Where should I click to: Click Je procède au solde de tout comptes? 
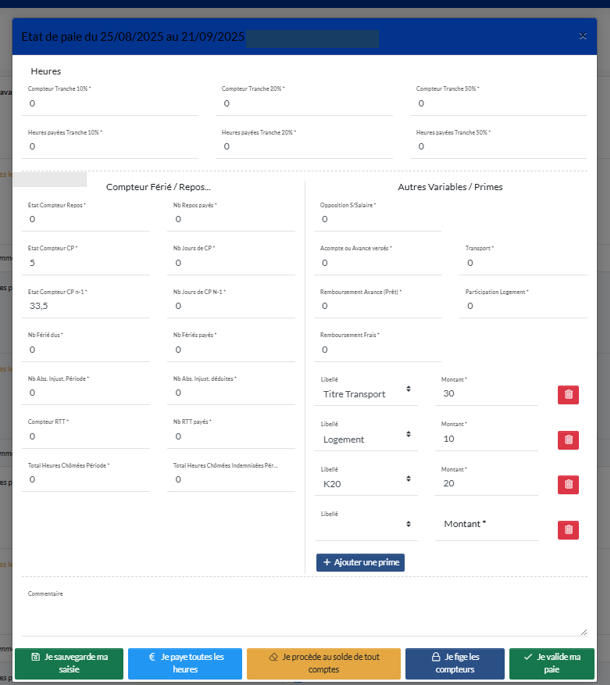323,663
